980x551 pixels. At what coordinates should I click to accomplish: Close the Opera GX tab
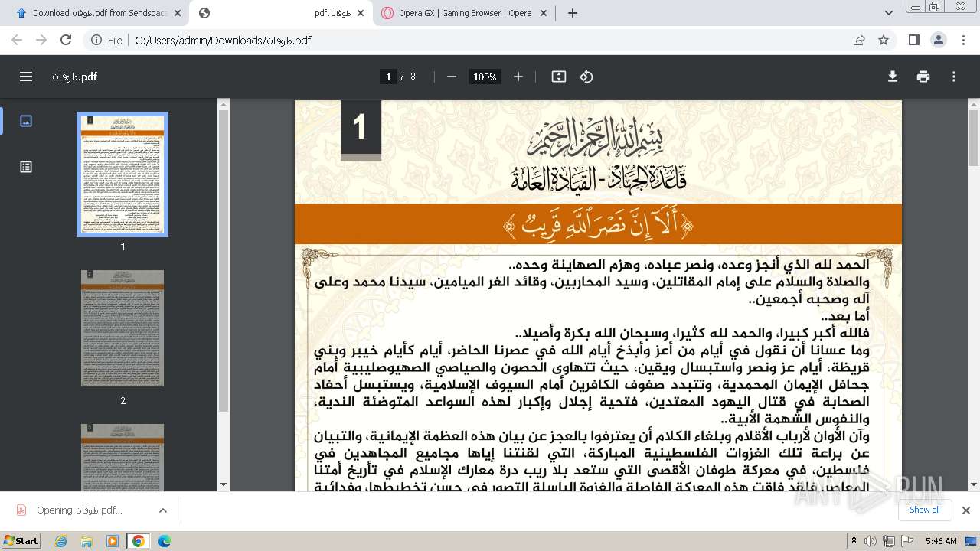544,13
